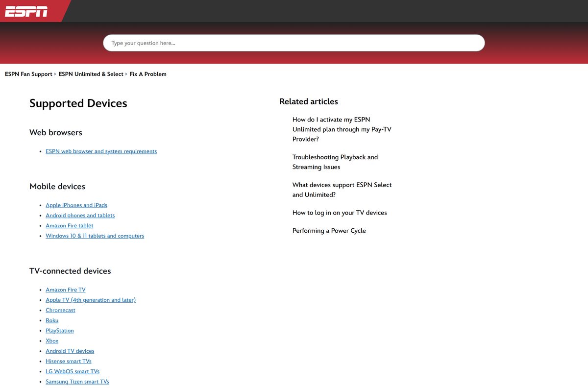Click the Mobile devices section heading
588x388 pixels.
[57, 187]
